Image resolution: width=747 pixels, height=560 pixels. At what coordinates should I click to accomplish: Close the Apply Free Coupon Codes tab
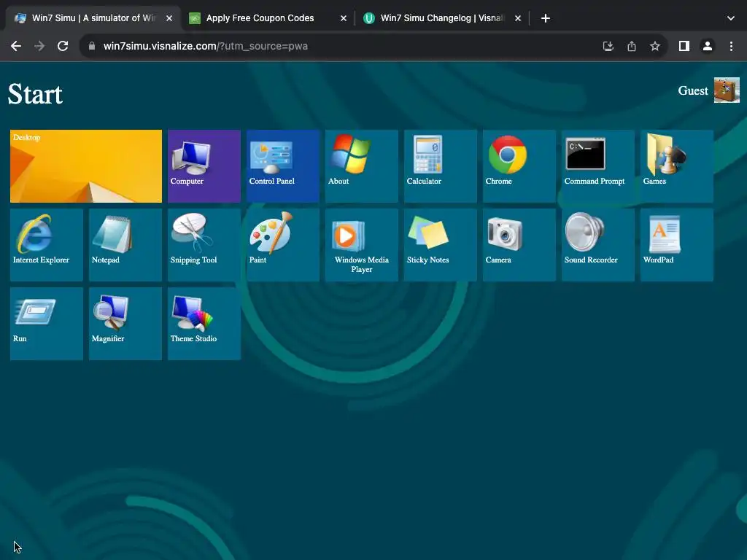pyautogui.click(x=344, y=18)
